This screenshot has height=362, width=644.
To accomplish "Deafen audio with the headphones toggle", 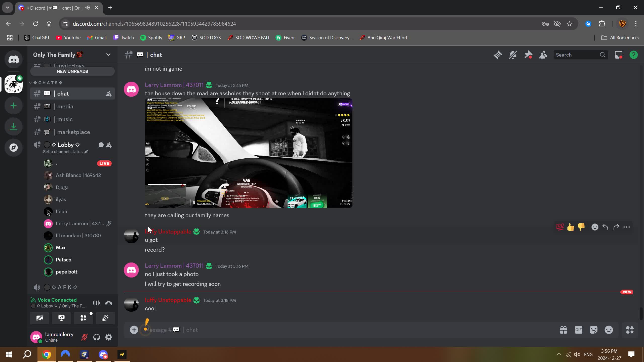I will coord(96,337).
